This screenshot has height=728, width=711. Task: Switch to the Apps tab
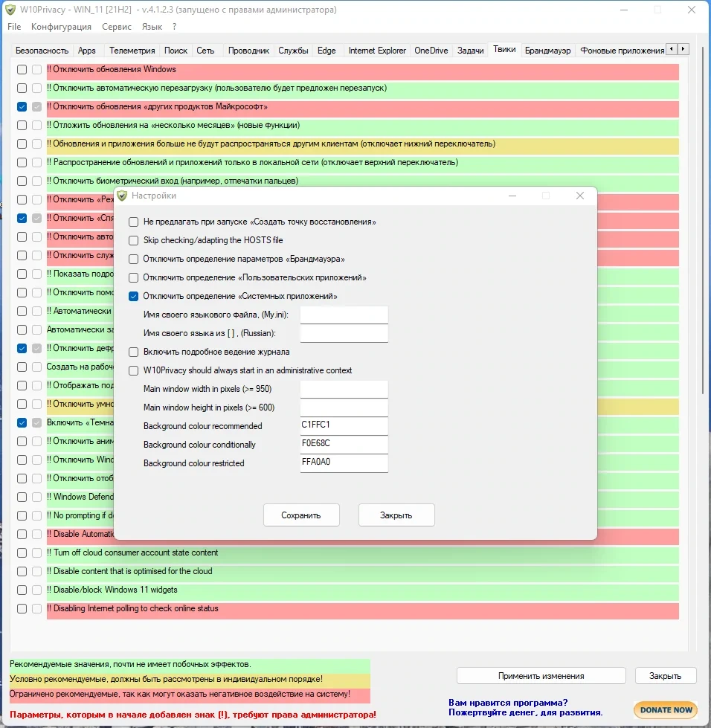point(87,51)
